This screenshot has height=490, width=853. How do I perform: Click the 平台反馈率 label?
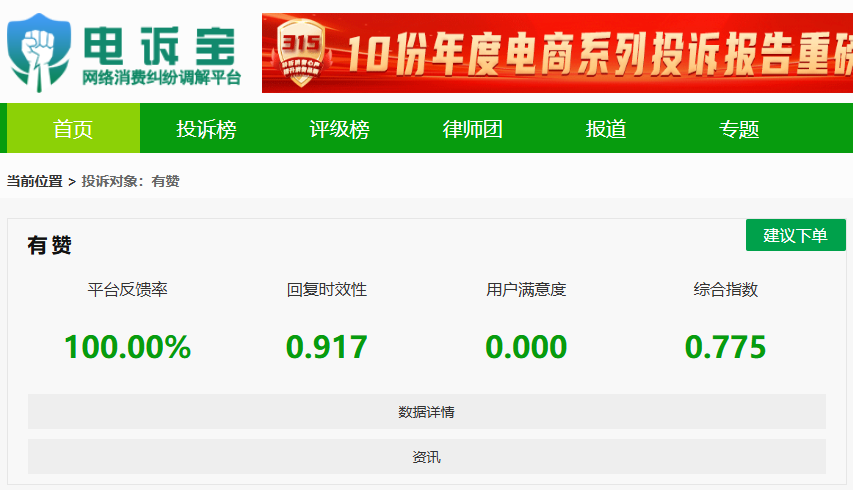[x=127, y=289]
